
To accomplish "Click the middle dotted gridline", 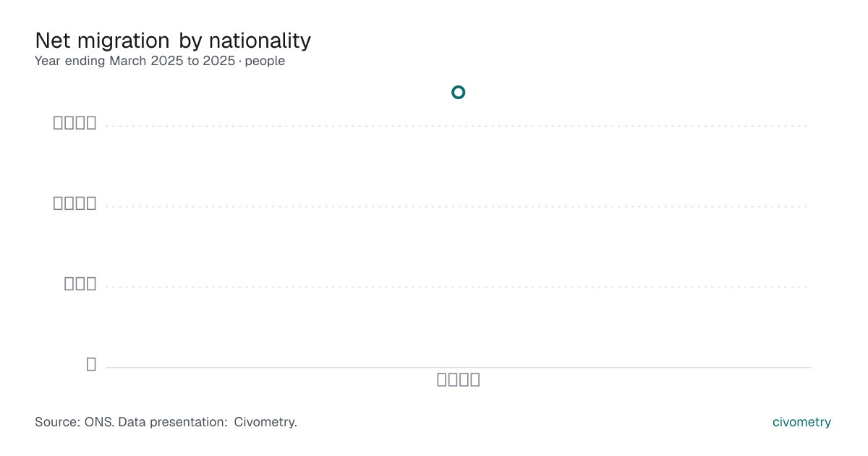I will click(x=458, y=206).
